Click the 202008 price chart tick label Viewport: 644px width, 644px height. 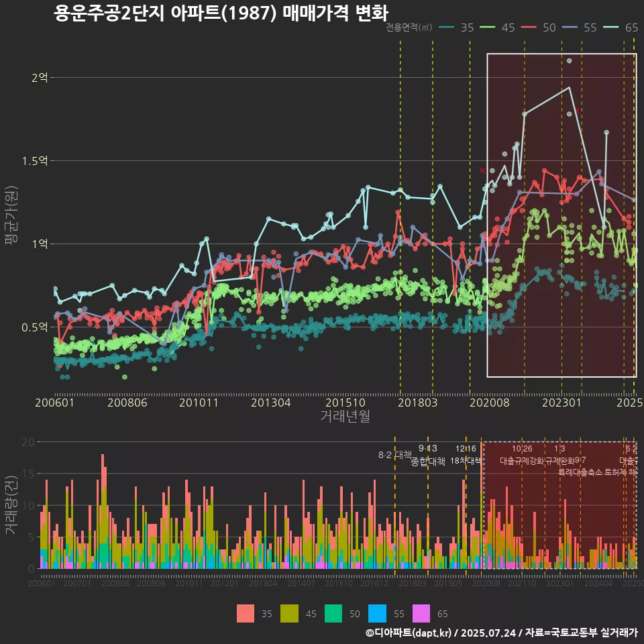click(x=490, y=402)
